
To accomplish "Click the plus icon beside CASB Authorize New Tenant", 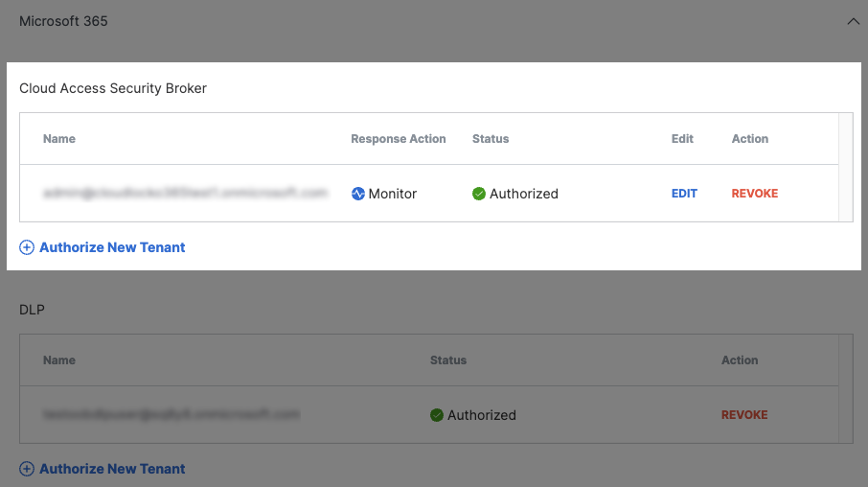I will click(27, 247).
